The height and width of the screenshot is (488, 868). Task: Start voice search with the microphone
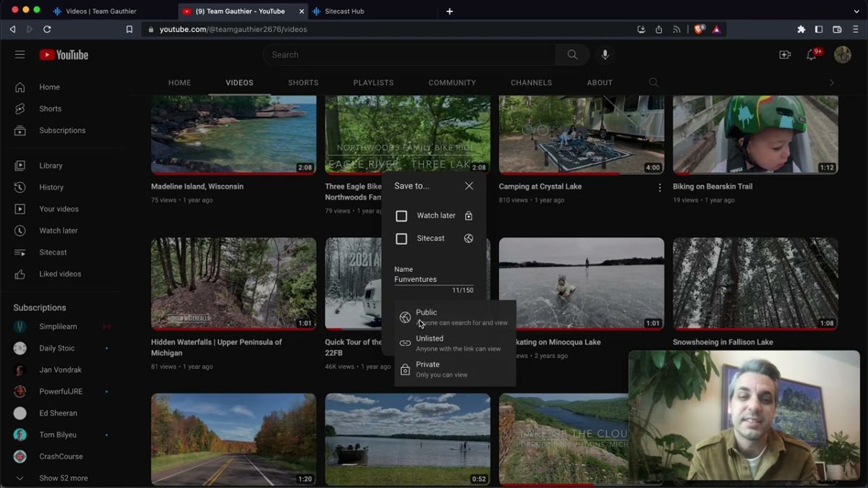pyautogui.click(x=605, y=55)
